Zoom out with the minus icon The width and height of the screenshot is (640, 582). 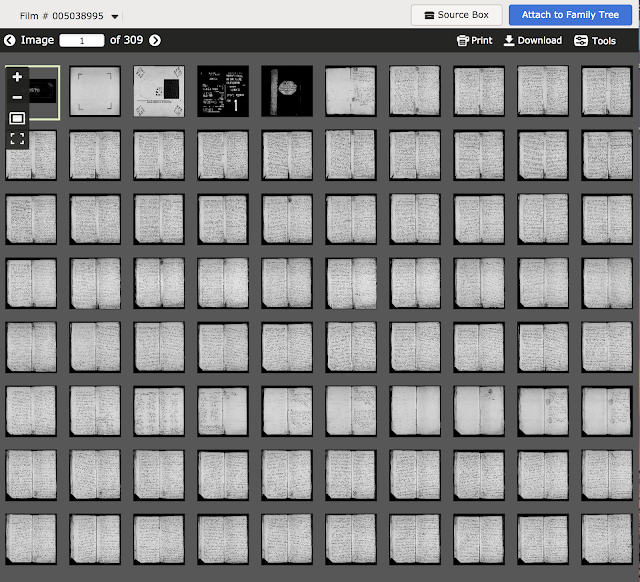(17, 97)
